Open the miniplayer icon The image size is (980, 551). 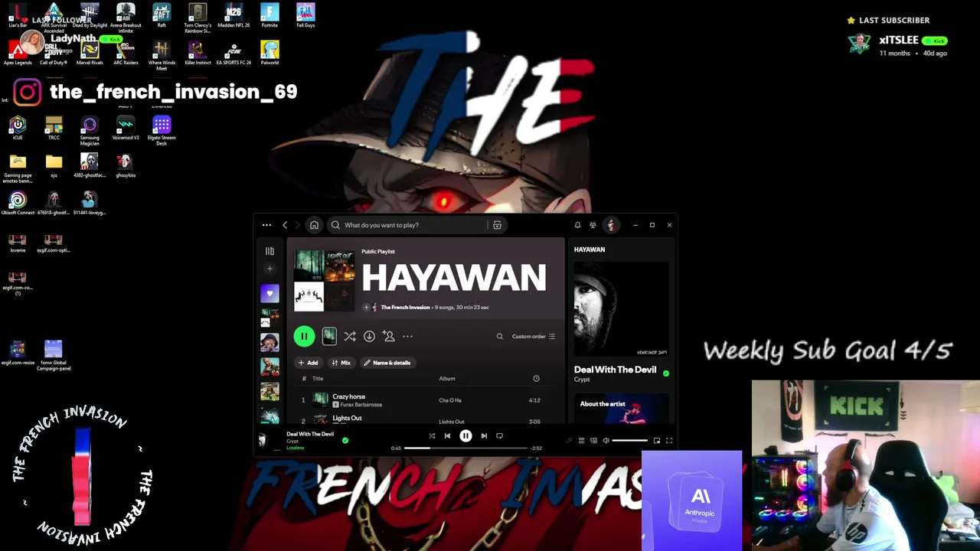[656, 440]
